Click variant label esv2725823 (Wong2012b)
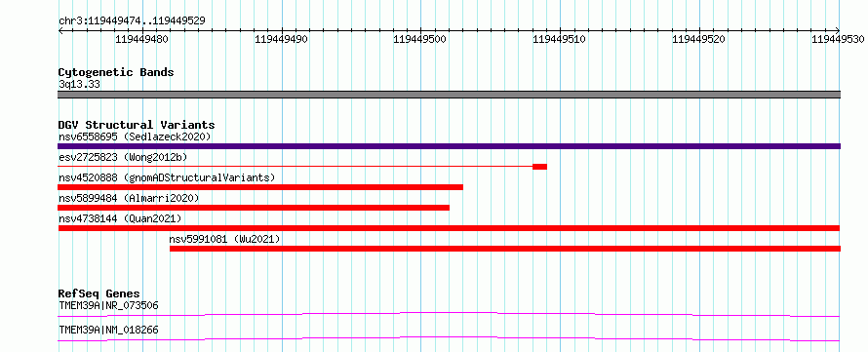This screenshot has height=352, width=868. click(x=123, y=157)
